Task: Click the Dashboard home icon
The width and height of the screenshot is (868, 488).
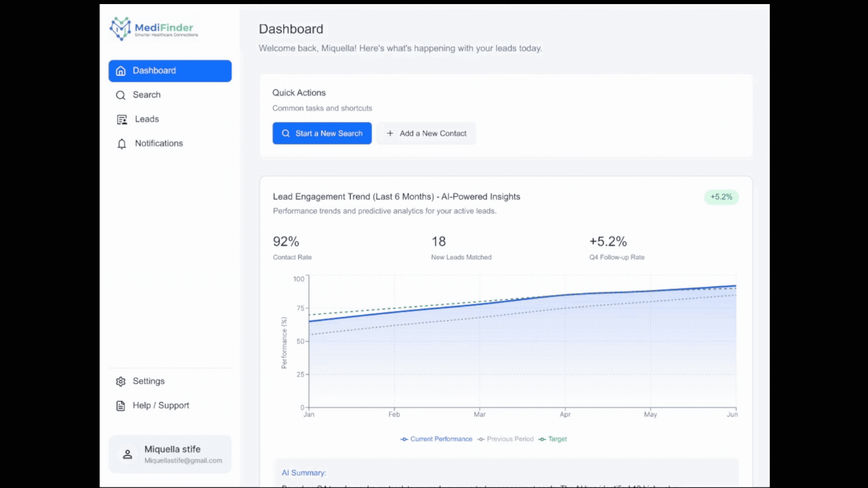Action: coord(121,71)
